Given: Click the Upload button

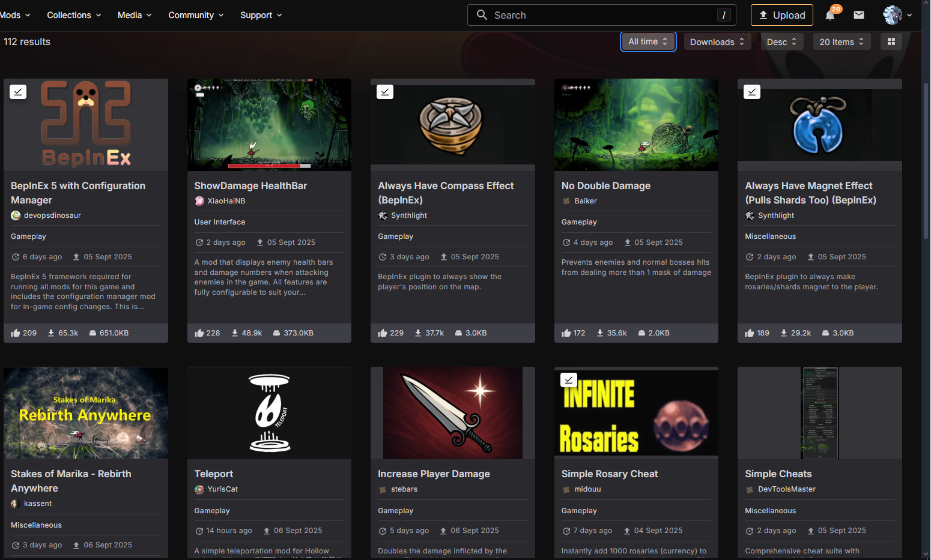Looking at the screenshot, I should click(x=782, y=15).
